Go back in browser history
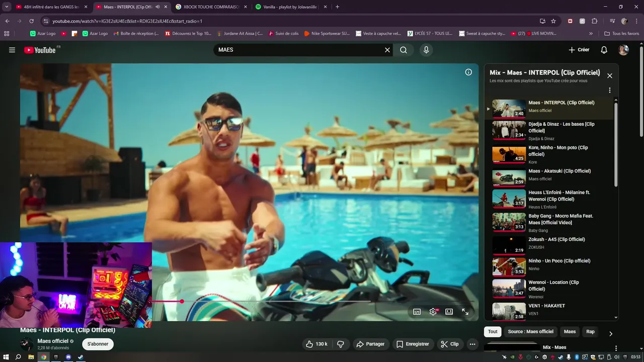644x362 pixels. pyautogui.click(x=7, y=21)
